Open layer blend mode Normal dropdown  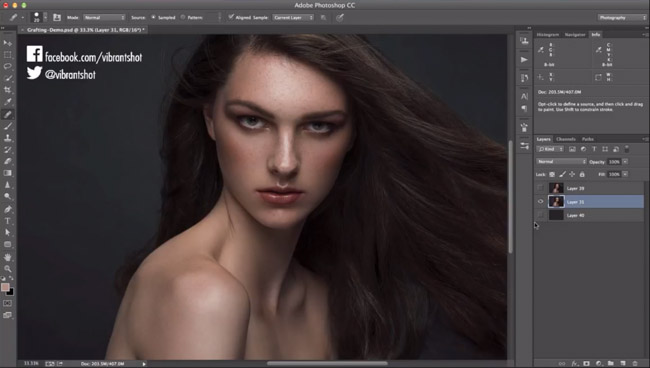pos(562,162)
